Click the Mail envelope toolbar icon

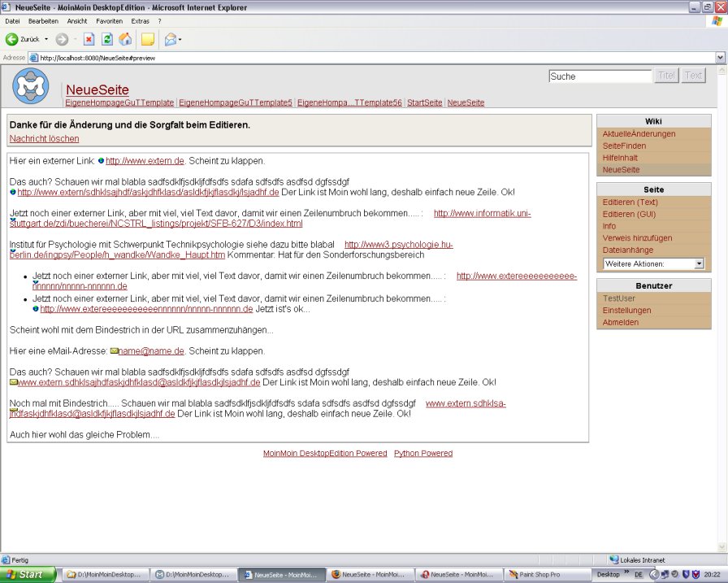click(x=171, y=39)
